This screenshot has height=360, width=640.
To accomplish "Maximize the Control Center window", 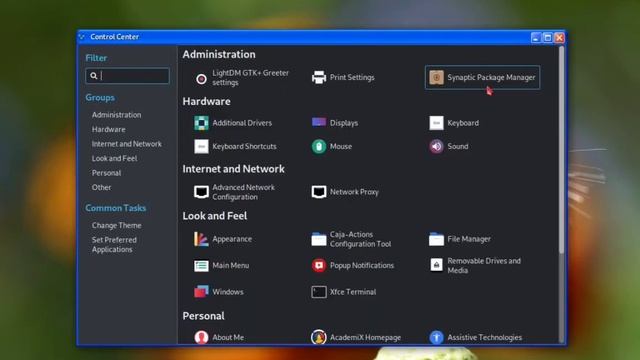I will tap(548, 38).
